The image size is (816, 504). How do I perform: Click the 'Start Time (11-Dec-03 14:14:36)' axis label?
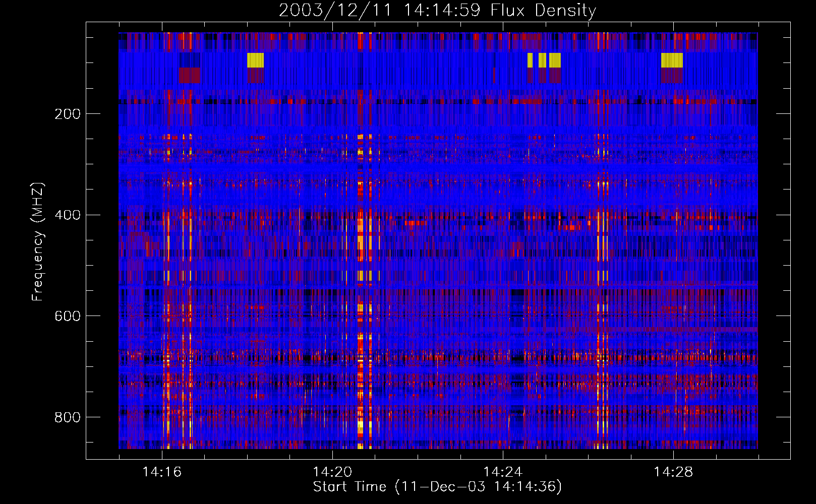click(x=437, y=487)
